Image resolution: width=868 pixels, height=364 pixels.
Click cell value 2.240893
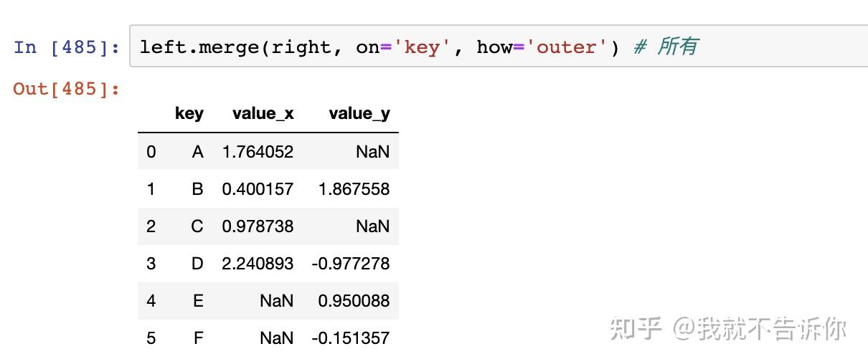(x=258, y=264)
